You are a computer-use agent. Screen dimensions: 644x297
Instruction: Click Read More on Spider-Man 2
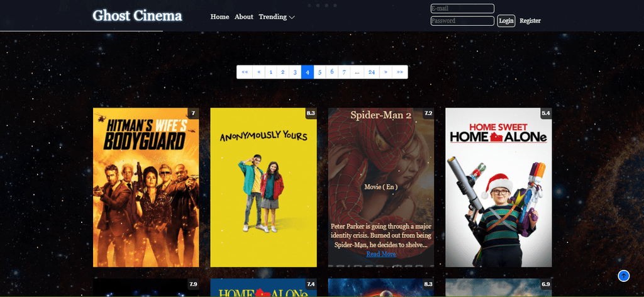(381, 254)
